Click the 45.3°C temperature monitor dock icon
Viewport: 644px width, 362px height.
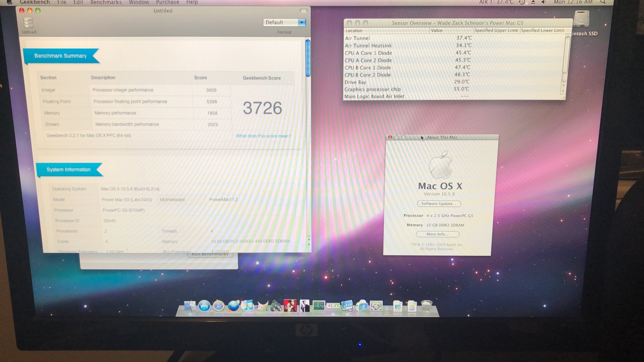(333, 306)
